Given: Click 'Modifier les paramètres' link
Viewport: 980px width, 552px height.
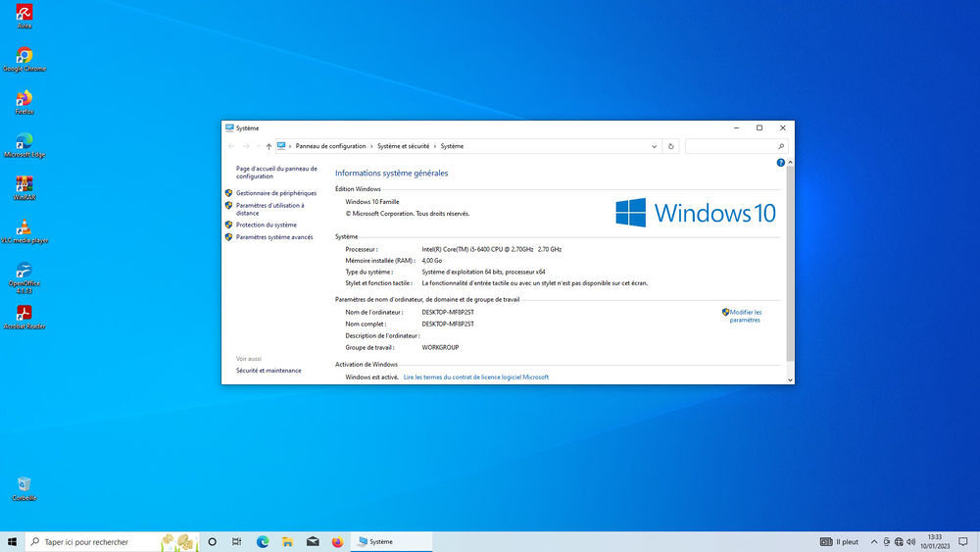Looking at the screenshot, I should tap(745, 316).
